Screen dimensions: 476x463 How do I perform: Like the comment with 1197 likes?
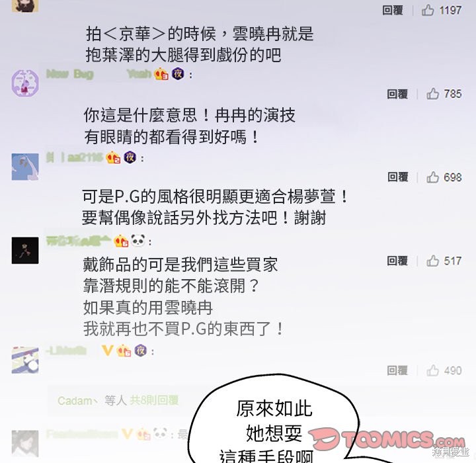[428, 11]
